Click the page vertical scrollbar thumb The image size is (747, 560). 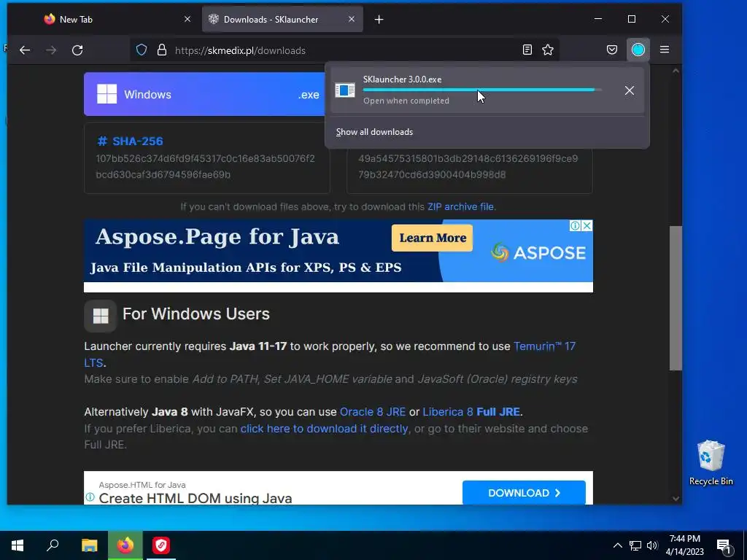click(676, 298)
